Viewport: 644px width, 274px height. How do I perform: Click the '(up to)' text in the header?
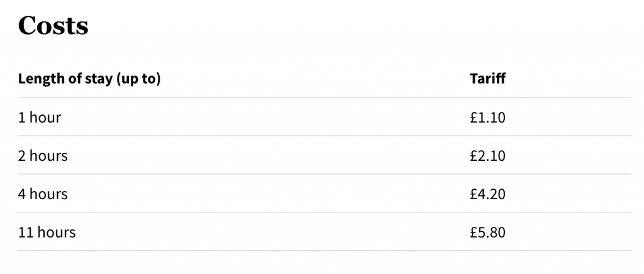[138, 79]
